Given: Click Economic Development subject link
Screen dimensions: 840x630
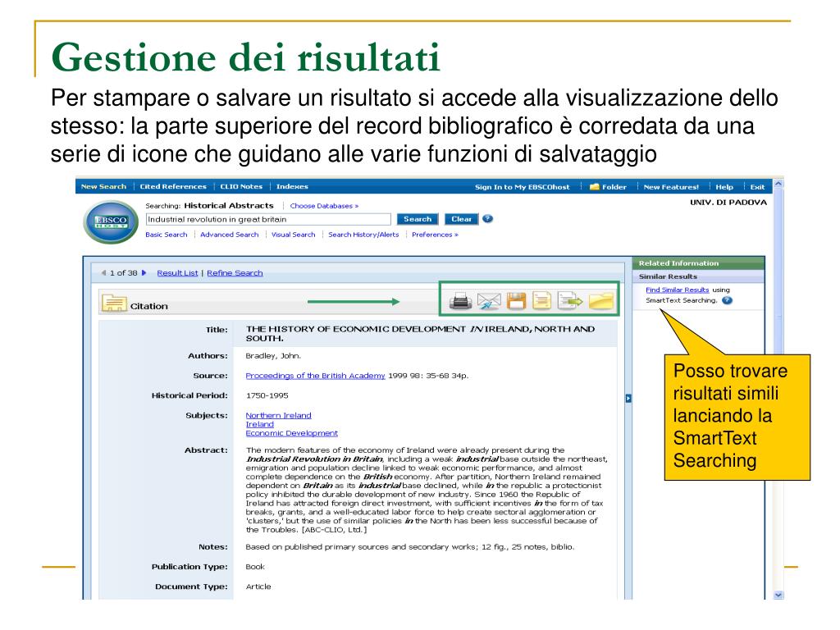Looking at the screenshot, I should click(x=291, y=433).
